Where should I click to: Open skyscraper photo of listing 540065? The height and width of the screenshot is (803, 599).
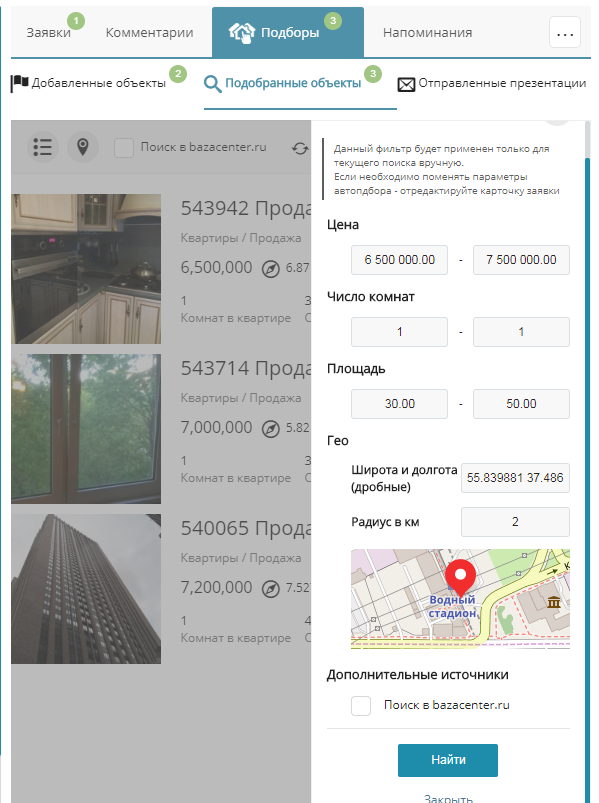coord(86,589)
